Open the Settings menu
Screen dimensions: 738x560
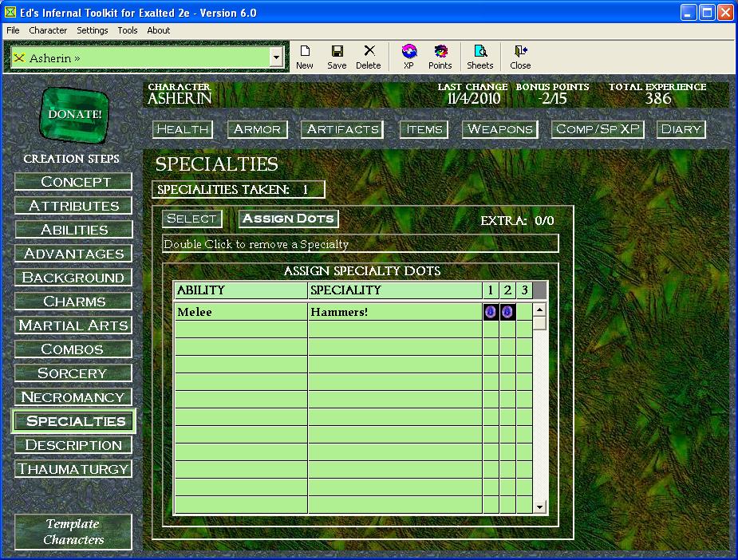coord(93,30)
